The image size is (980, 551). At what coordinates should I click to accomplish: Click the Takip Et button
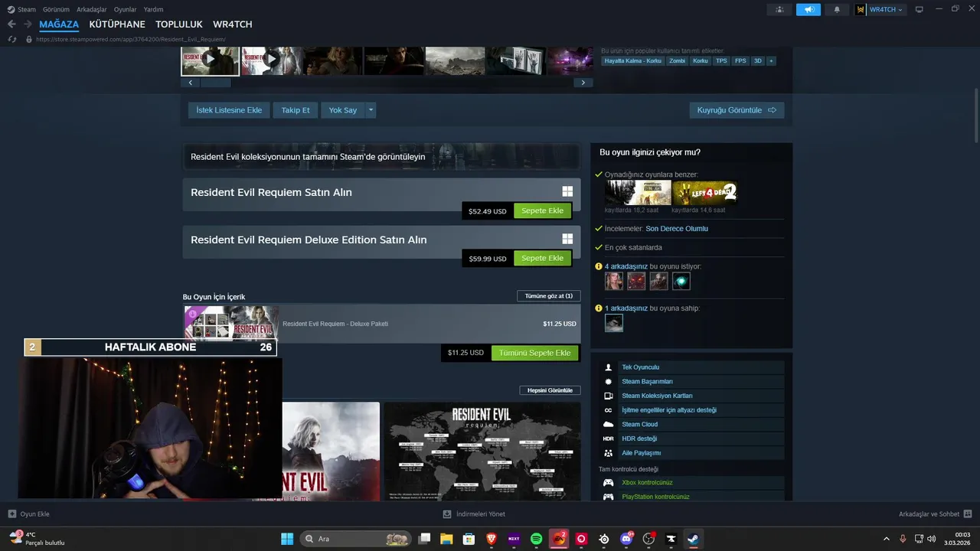pyautogui.click(x=296, y=110)
